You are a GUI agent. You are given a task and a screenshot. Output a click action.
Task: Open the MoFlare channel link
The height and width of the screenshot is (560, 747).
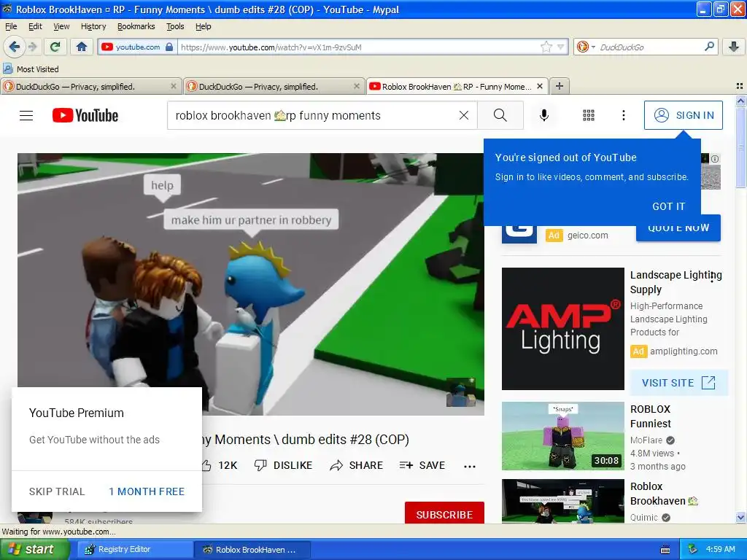646,440
